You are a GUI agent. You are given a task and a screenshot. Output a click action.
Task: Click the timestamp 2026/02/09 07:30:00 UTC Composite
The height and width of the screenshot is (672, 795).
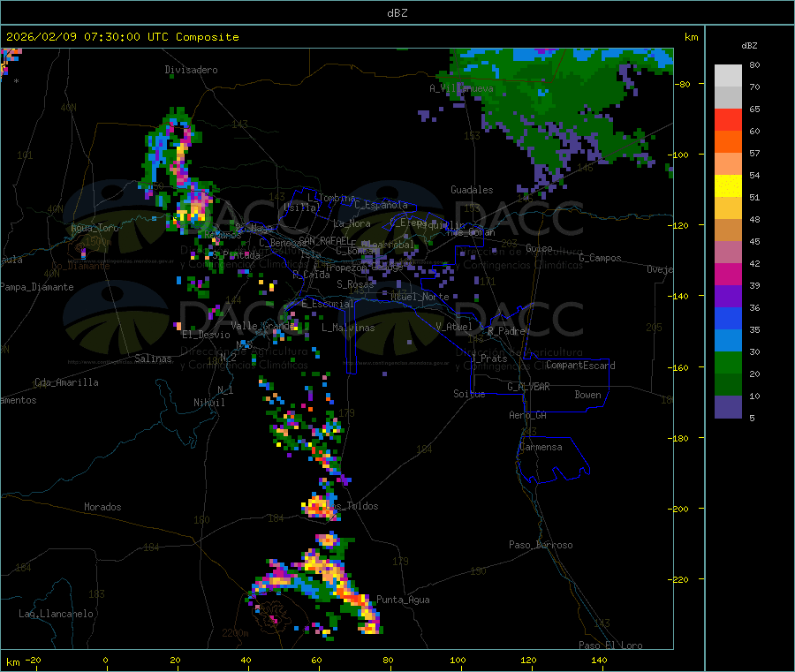click(122, 37)
